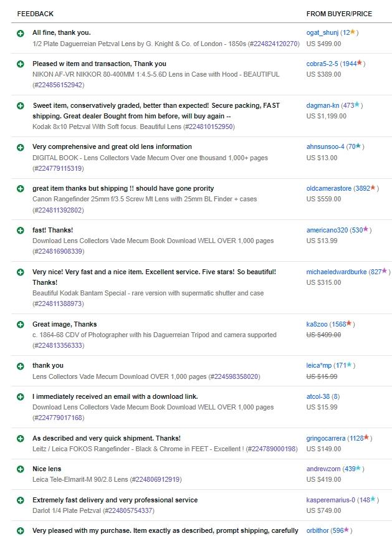This screenshot has height=536, width=392.
Task: Click the star icon next to oldcamerastore
Action: tap(374, 188)
